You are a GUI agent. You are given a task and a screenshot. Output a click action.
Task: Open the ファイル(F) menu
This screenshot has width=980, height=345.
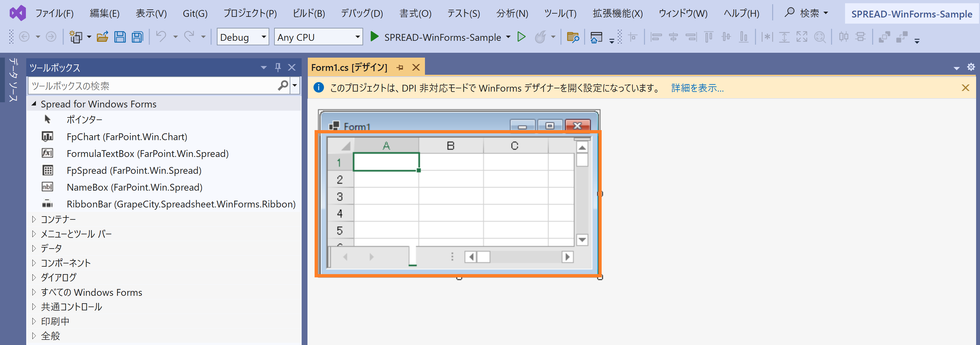[x=54, y=13]
